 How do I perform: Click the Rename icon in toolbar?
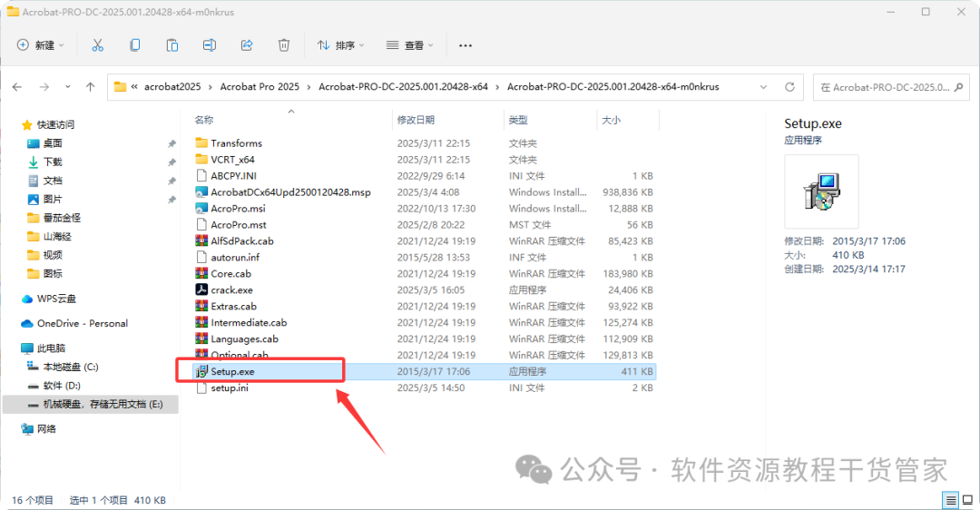(x=210, y=45)
